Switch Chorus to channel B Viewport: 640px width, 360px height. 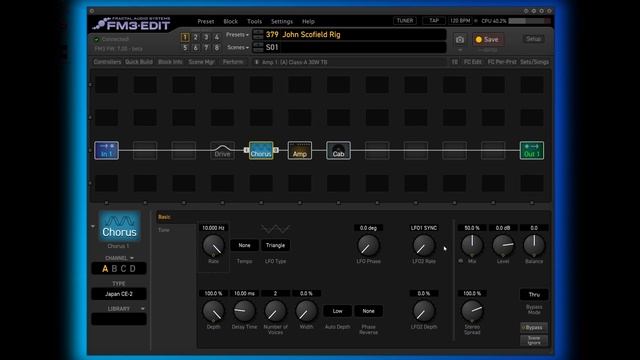[114, 269]
